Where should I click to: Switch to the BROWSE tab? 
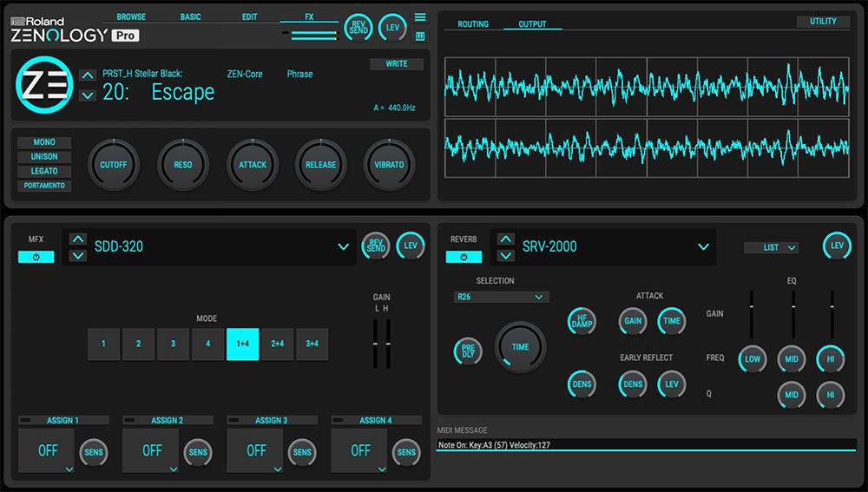[131, 17]
